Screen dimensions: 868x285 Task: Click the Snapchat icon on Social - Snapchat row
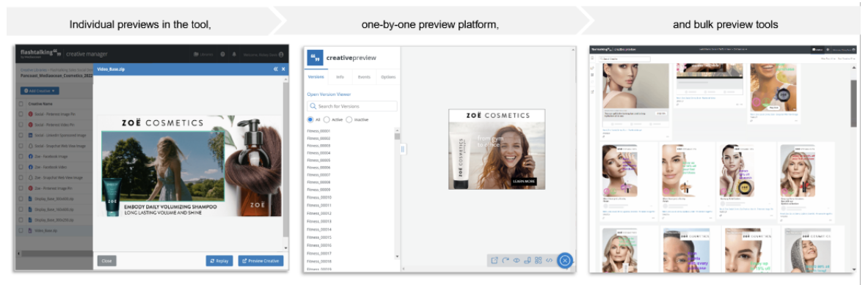click(x=30, y=146)
